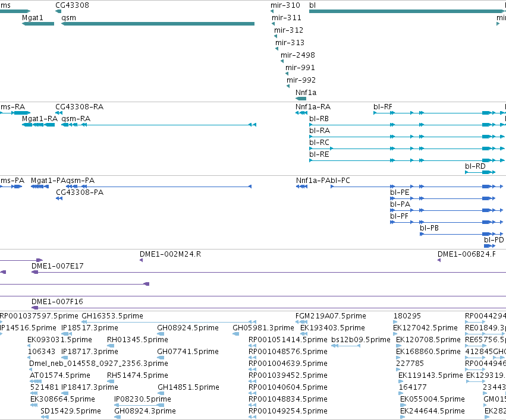Click the bs12b09.5prime label
Screen dimensions: 506x420
click(x=361, y=340)
